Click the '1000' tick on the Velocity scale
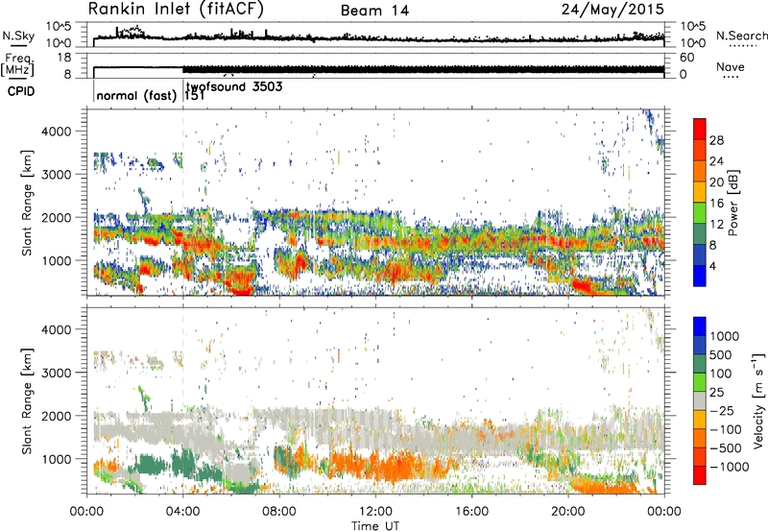 click(724, 336)
